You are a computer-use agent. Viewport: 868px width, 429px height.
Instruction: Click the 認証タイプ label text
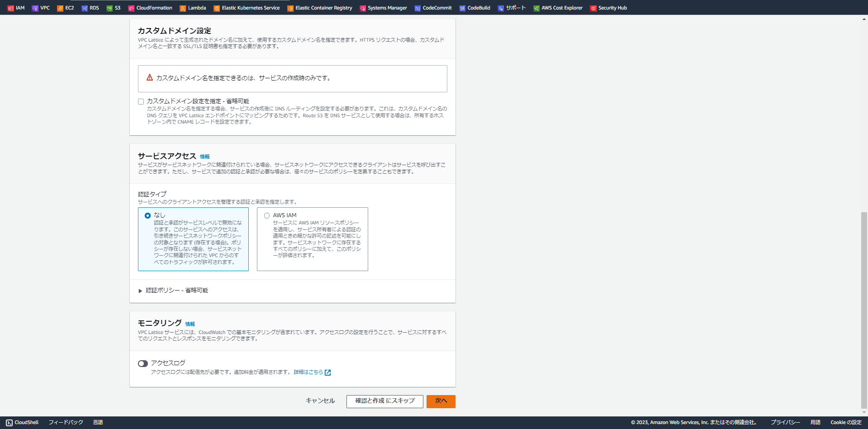pyautogui.click(x=152, y=194)
